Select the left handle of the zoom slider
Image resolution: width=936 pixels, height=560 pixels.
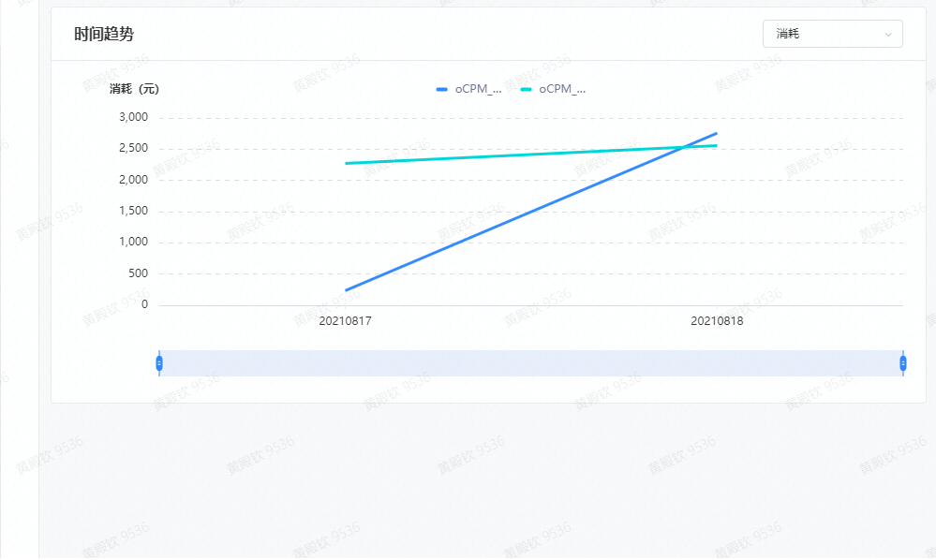pos(159,363)
